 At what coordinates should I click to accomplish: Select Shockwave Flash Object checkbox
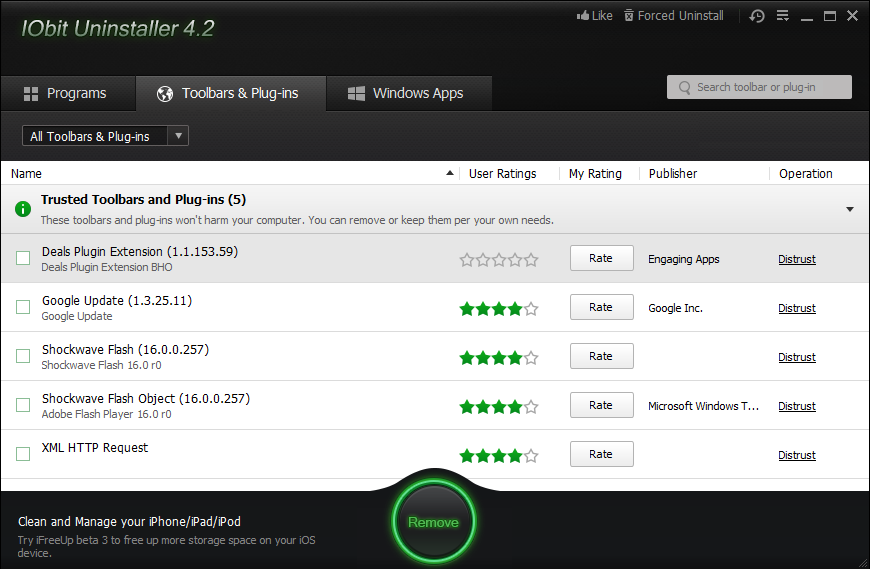point(23,405)
